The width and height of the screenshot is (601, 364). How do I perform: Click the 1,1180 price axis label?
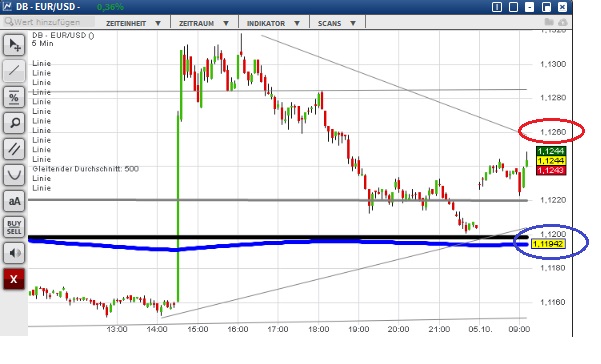pos(553,268)
